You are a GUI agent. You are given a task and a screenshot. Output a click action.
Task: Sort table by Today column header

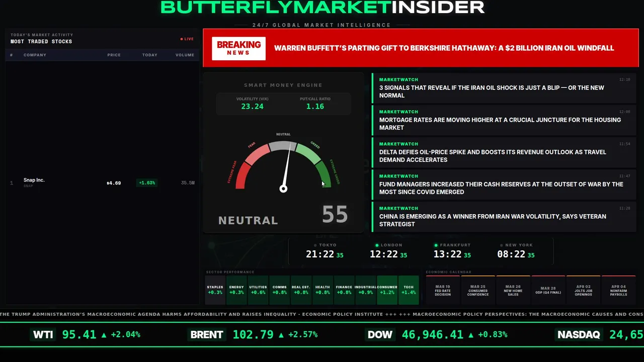(x=149, y=55)
